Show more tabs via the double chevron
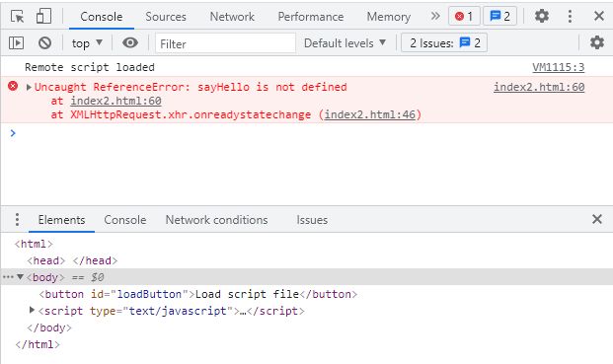This screenshot has height=364, width=613. pos(435,16)
